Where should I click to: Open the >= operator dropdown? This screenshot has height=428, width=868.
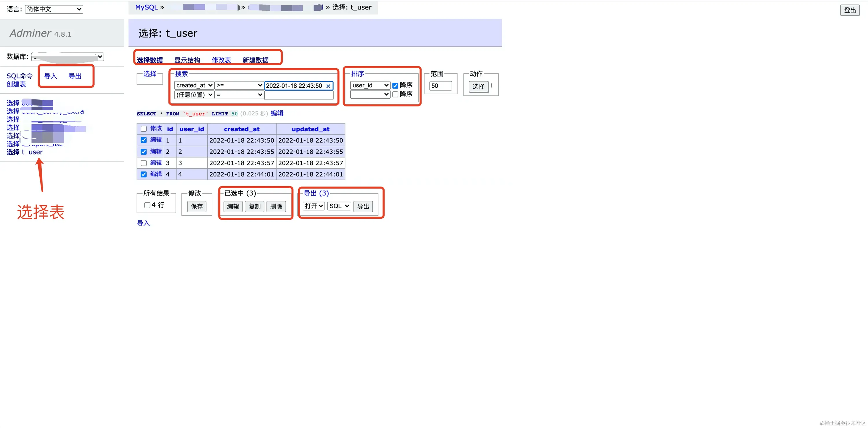tap(239, 86)
